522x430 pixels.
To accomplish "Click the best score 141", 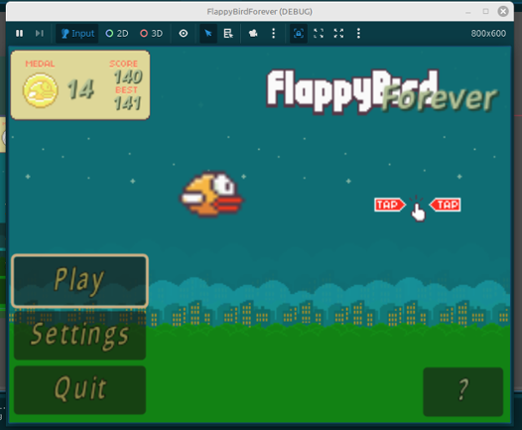I will point(128,103).
